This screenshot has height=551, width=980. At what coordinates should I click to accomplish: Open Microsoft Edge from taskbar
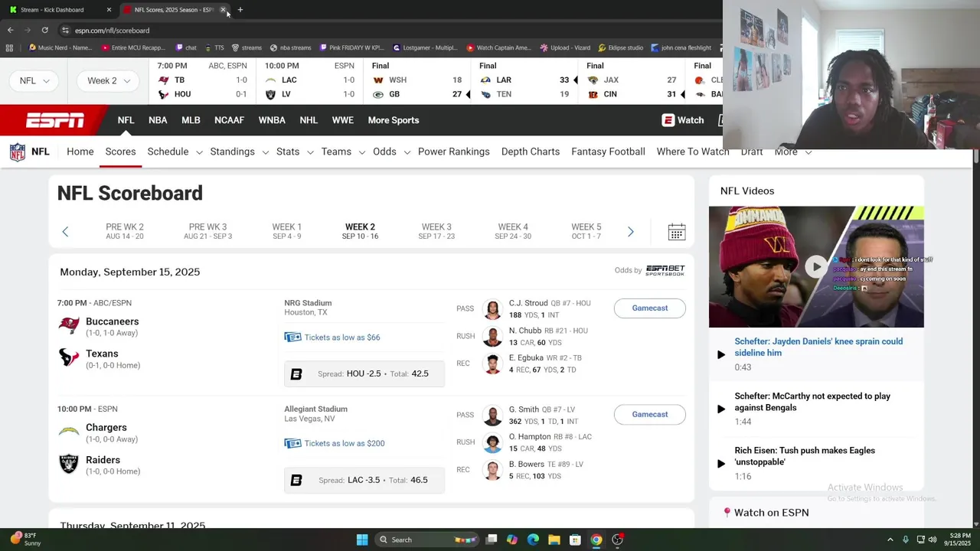coord(533,540)
